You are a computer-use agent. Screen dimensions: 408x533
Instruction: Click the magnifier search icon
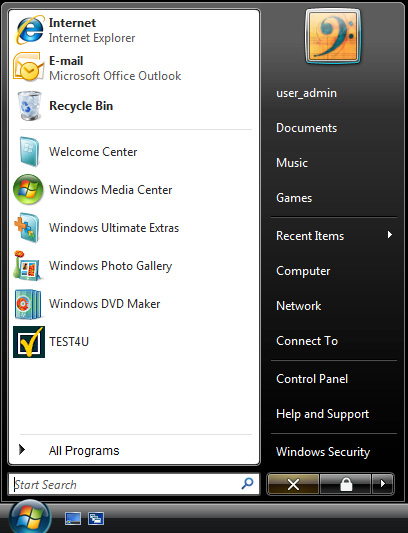[248, 484]
